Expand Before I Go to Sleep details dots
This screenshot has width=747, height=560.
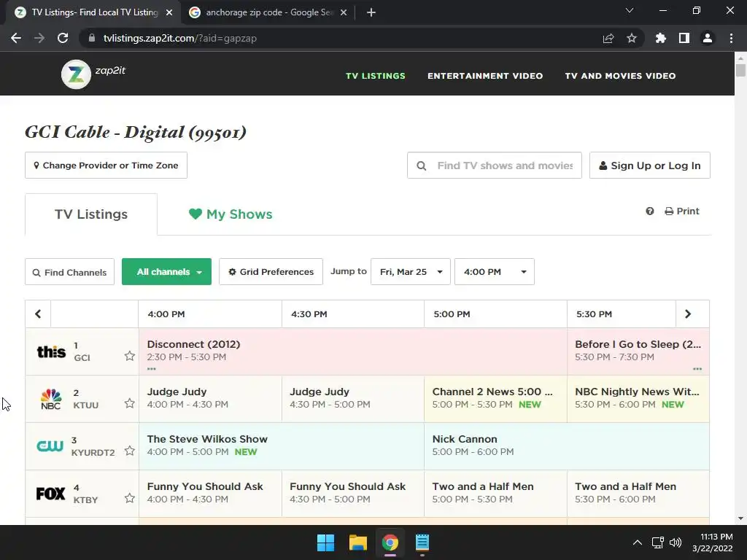(x=697, y=368)
